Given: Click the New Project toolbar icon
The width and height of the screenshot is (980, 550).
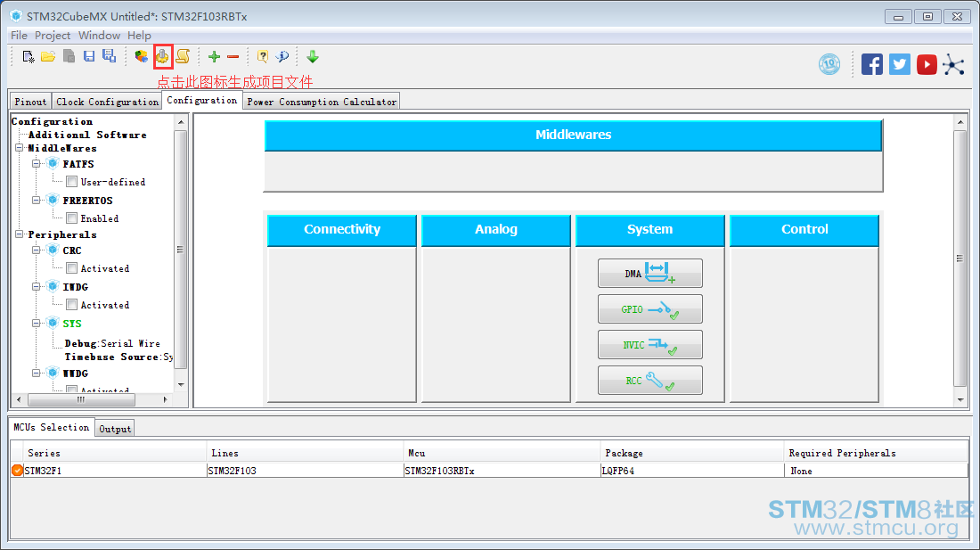Looking at the screenshot, I should (x=29, y=57).
